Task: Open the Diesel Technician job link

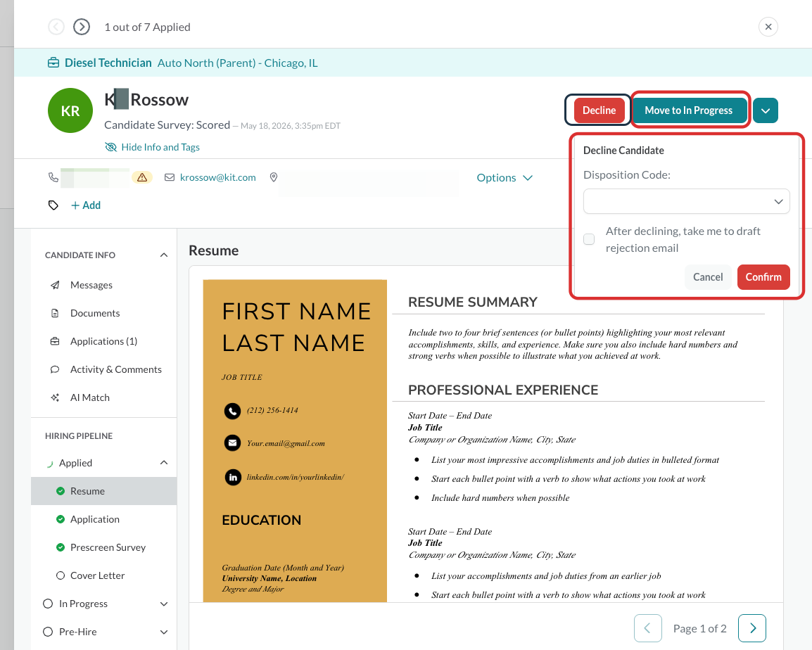Action: pos(108,63)
